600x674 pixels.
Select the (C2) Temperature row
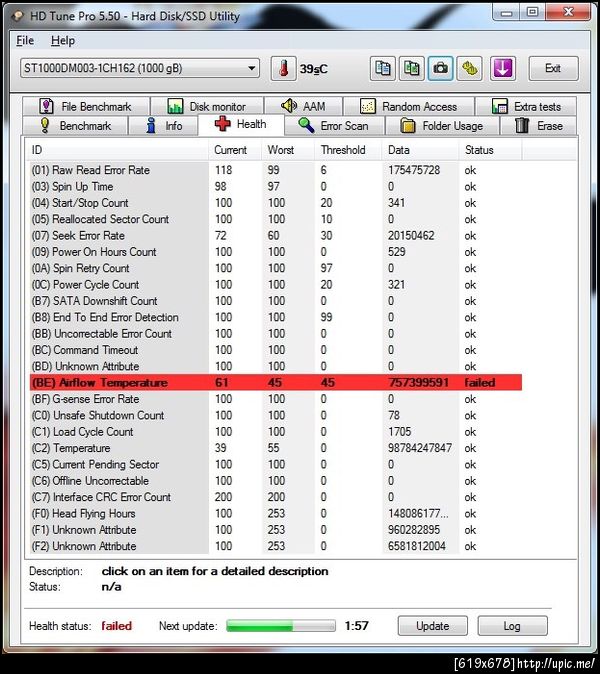pyautogui.click(x=276, y=448)
